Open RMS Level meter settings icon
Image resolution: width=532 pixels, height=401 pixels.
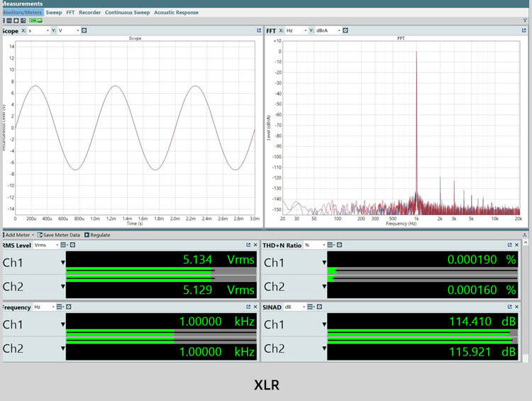coord(73,245)
